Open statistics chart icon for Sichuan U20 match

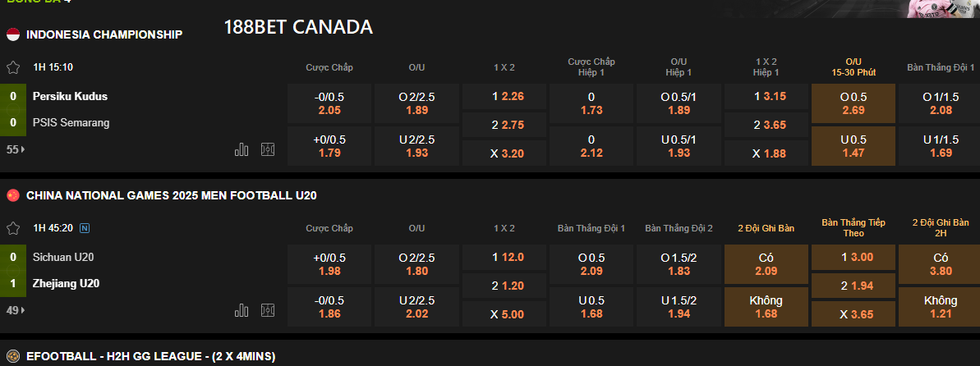[x=242, y=310]
